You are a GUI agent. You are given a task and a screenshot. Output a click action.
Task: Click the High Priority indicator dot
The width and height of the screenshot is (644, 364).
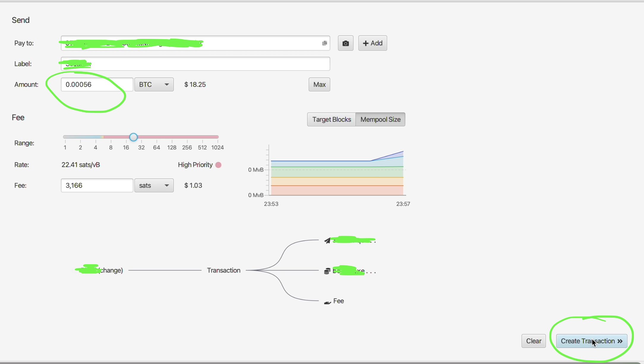tap(219, 165)
